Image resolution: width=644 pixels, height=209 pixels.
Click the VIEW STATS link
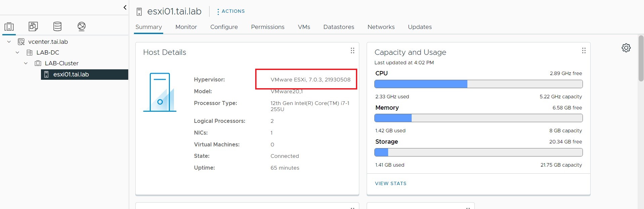point(390,183)
